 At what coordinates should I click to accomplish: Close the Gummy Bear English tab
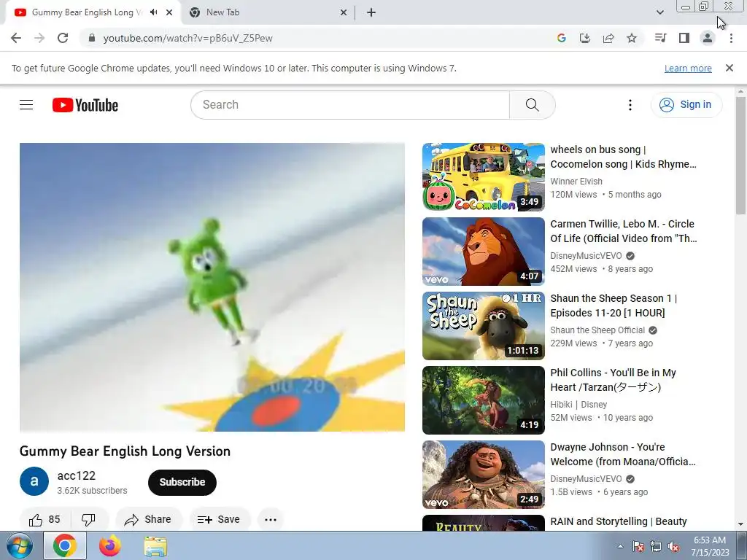click(x=169, y=12)
